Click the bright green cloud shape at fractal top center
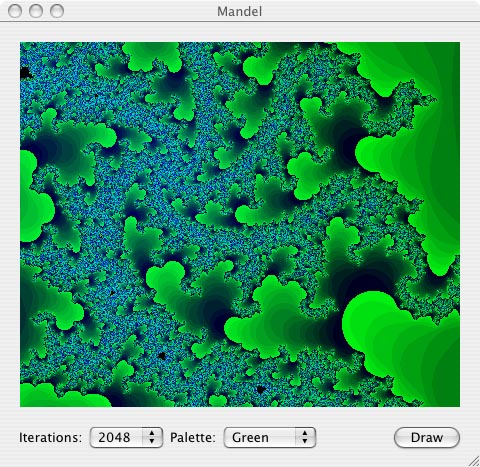Screen dimensions: 480x467 [x=152, y=56]
